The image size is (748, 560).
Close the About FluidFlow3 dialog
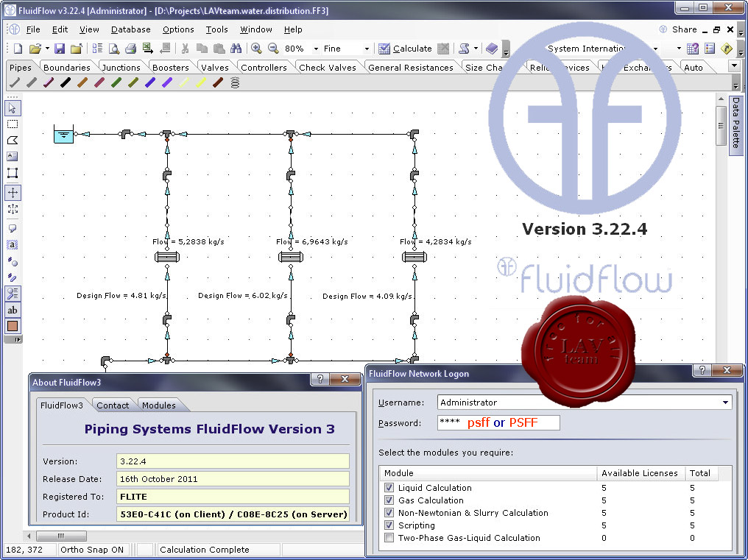[345, 379]
